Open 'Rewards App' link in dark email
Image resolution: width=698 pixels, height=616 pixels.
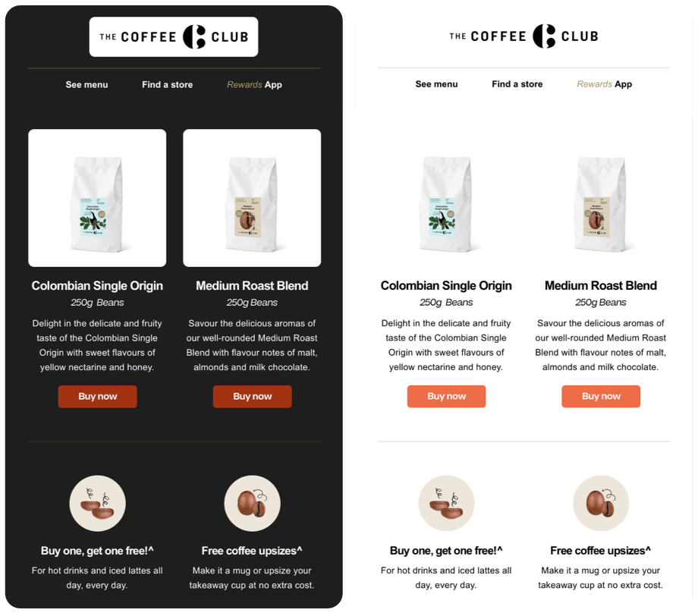click(x=255, y=84)
